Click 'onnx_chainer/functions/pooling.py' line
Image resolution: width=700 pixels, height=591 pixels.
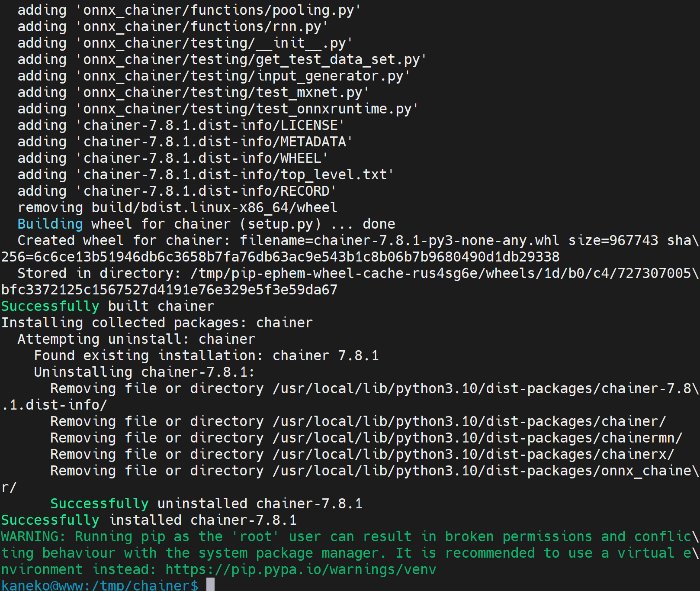pyautogui.click(x=189, y=10)
